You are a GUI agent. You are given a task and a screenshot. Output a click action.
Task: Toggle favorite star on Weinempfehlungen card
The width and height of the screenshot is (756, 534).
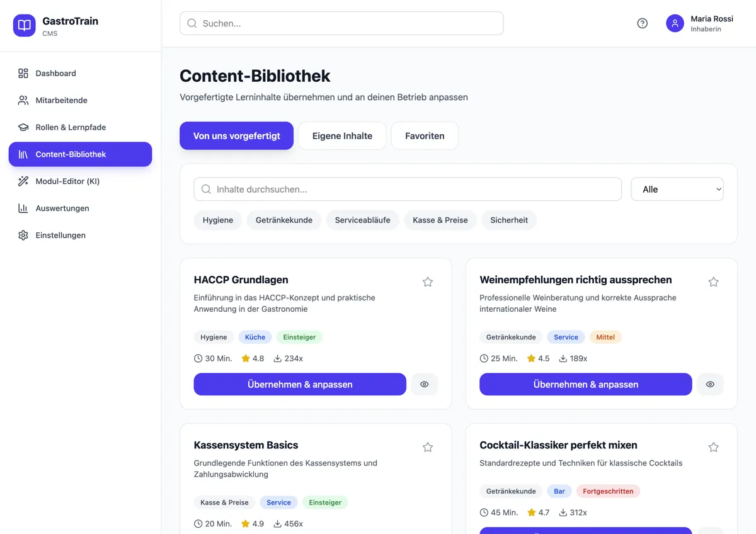coord(713,281)
